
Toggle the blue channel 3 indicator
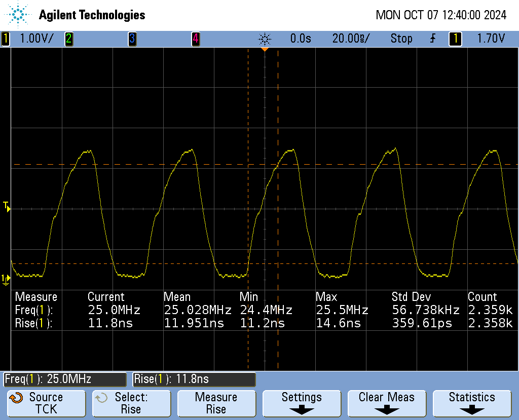[132, 39]
